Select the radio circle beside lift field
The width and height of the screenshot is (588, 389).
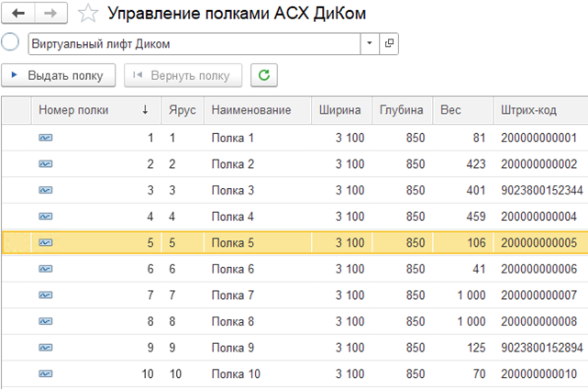click(11, 43)
